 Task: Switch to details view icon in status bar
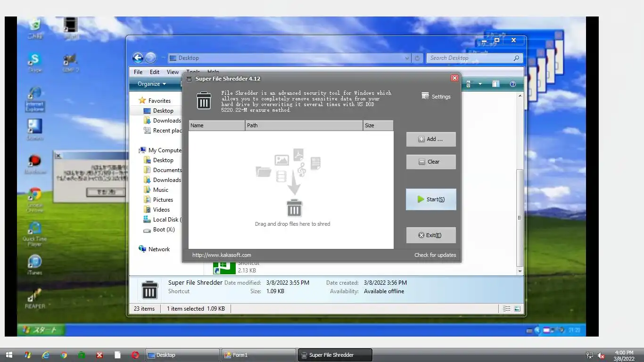(506, 309)
